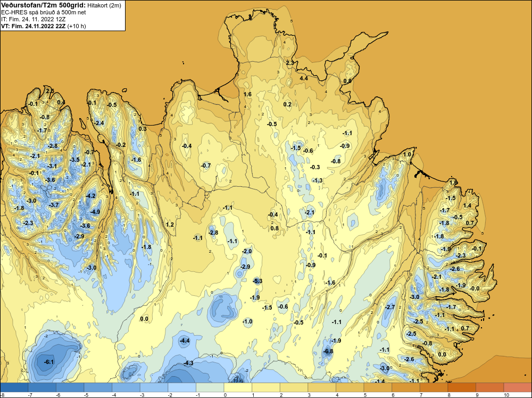Select the legend color between 8 and 9
532x398 pixels.
point(462,387)
